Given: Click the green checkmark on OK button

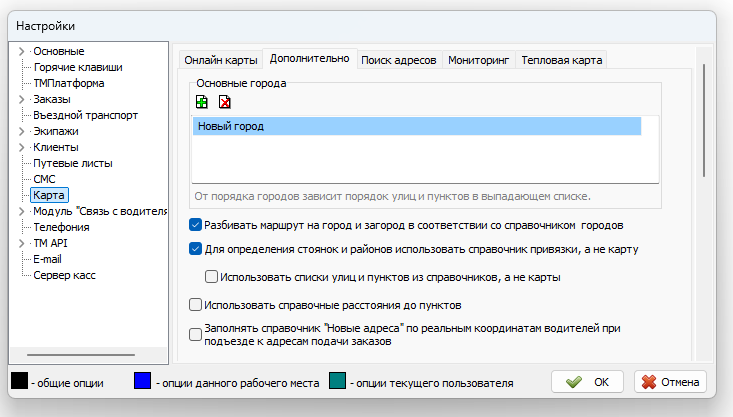Looking at the screenshot, I should pyautogui.click(x=574, y=382).
